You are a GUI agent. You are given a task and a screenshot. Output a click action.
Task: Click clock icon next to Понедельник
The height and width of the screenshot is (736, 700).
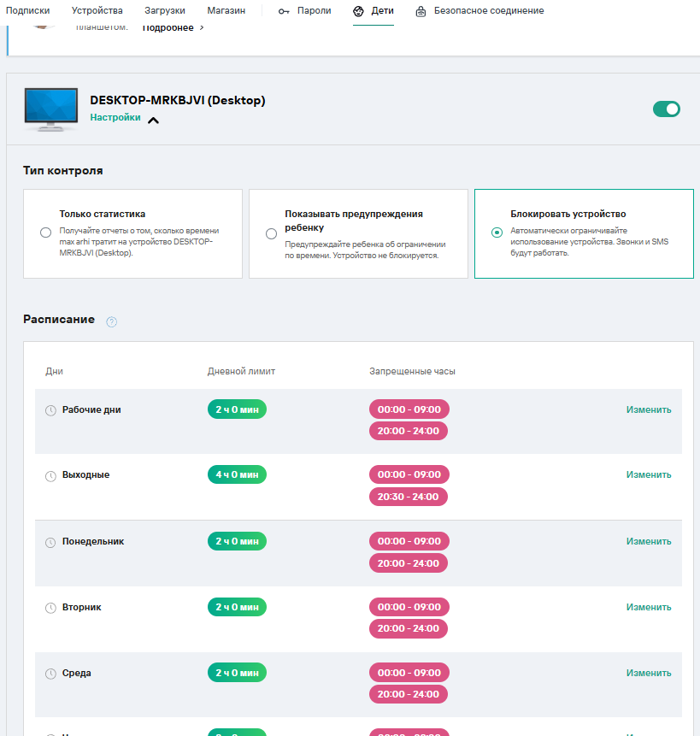click(50, 543)
